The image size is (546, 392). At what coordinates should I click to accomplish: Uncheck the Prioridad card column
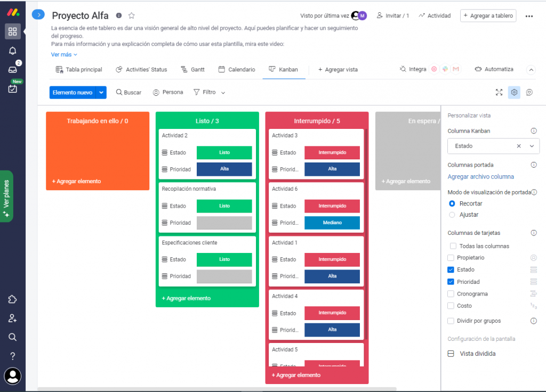(x=451, y=282)
